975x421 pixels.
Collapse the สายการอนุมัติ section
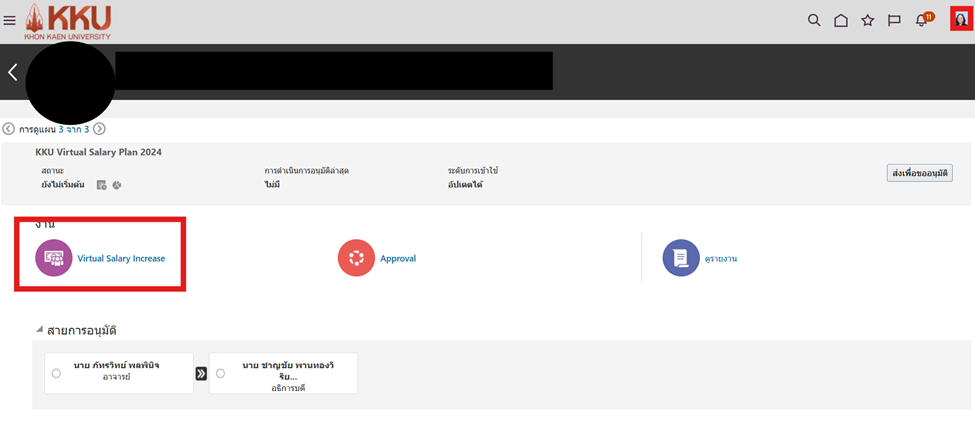40,330
